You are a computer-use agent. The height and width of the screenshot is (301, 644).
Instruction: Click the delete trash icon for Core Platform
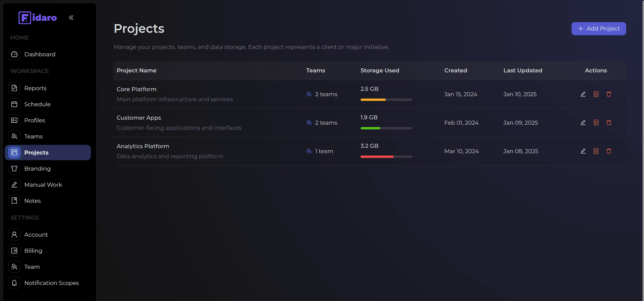609,94
